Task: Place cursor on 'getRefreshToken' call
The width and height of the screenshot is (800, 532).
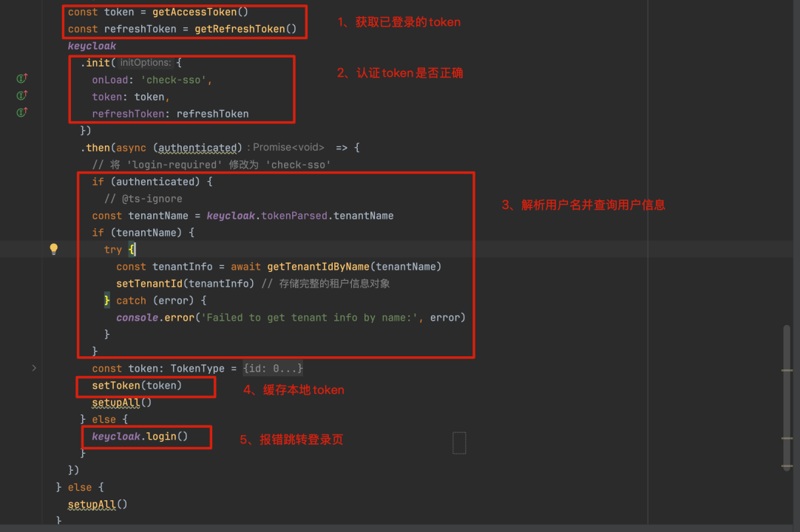Action: click(x=240, y=29)
